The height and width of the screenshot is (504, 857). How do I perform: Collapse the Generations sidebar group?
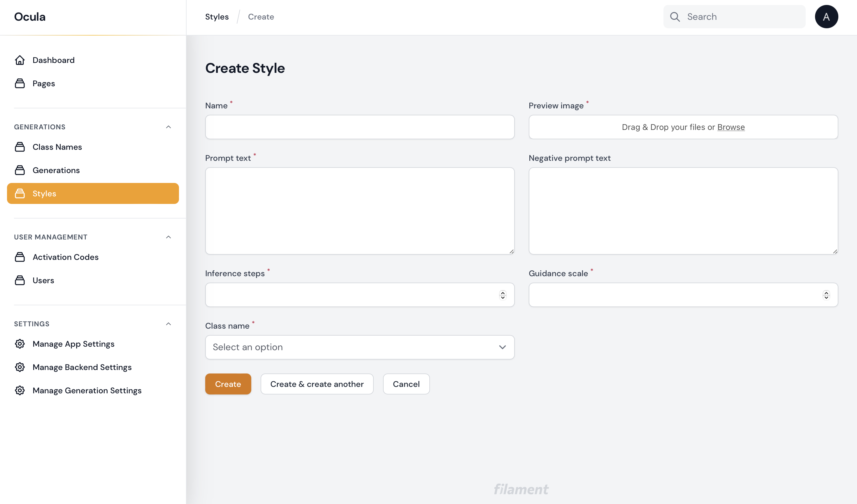168,127
